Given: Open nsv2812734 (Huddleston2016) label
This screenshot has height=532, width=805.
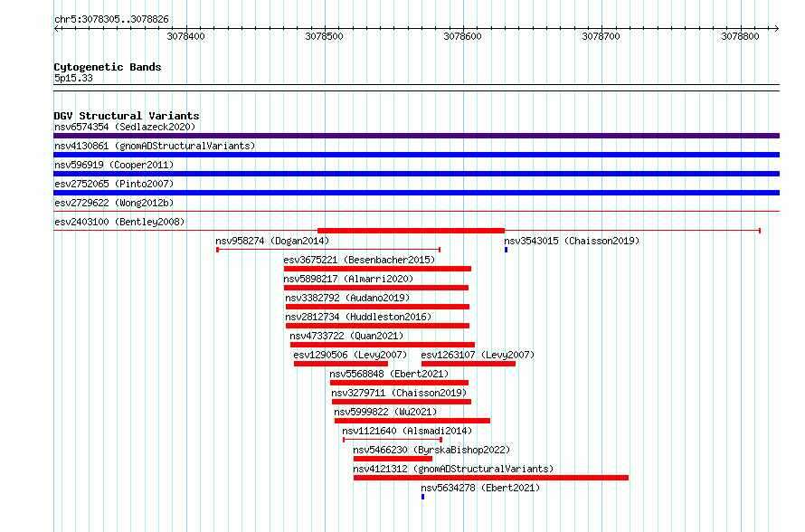Looking at the screenshot, I should point(358,317).
